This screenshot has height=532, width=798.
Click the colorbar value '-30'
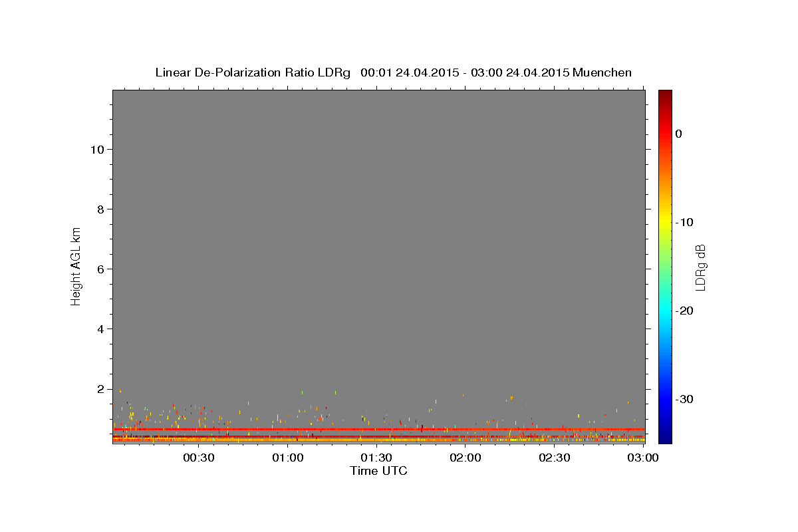click(x=684, y=399)
